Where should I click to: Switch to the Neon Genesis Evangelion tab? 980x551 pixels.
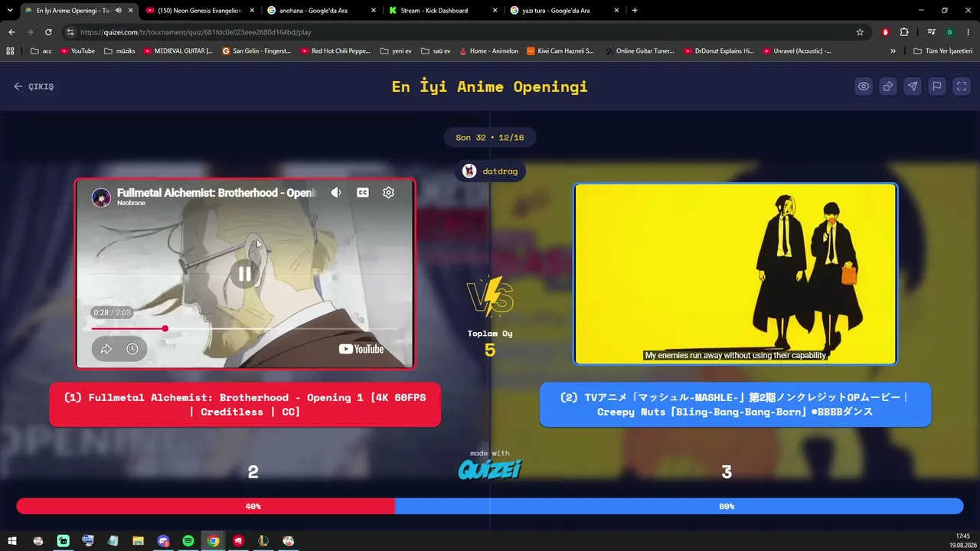pos(199,11)
